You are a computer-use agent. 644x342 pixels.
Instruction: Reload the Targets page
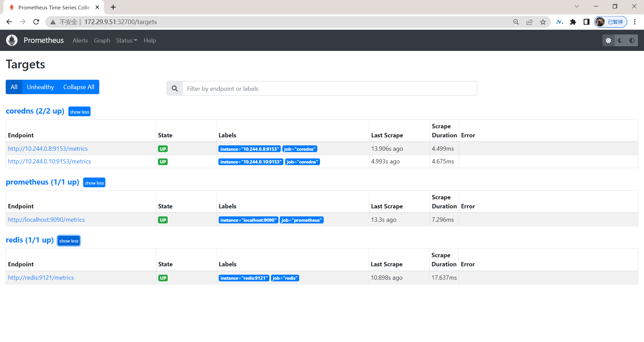tap(36, 22)
